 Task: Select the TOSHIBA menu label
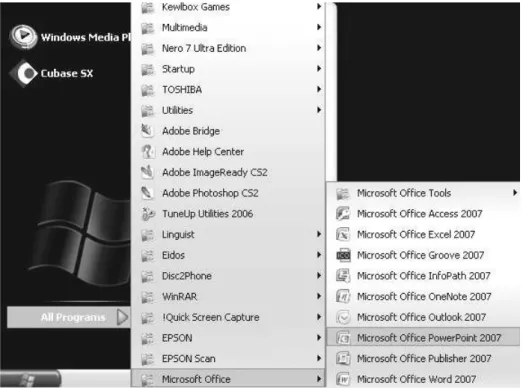tap(182, 90)
